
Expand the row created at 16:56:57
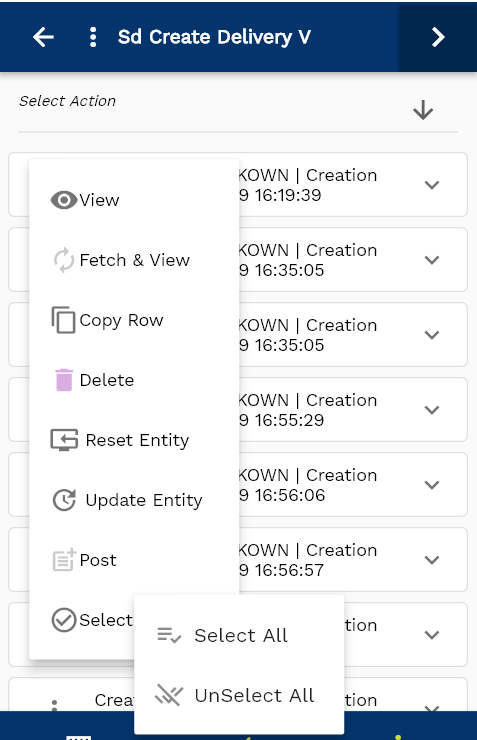click(x=432, y=560)
